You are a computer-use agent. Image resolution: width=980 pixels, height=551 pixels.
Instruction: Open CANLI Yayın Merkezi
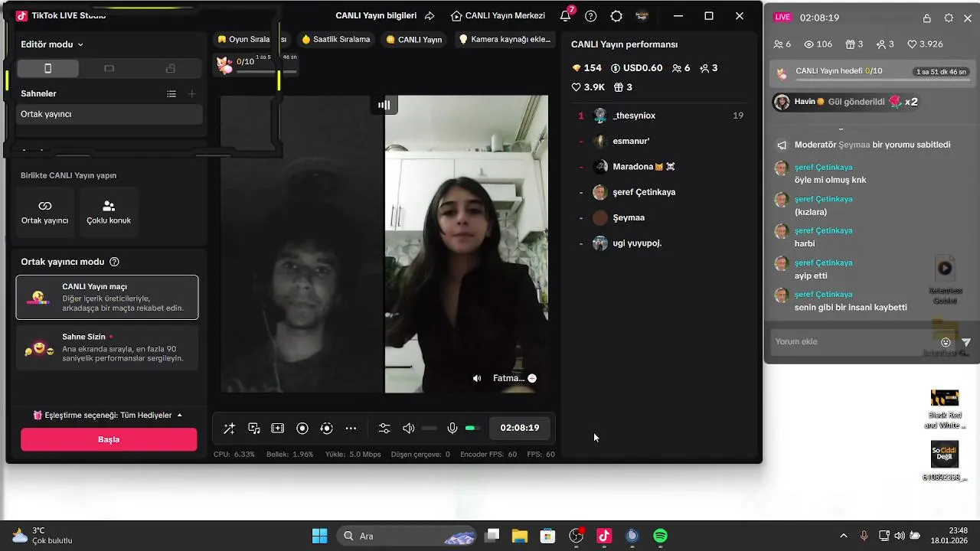[x=498, y=15]
